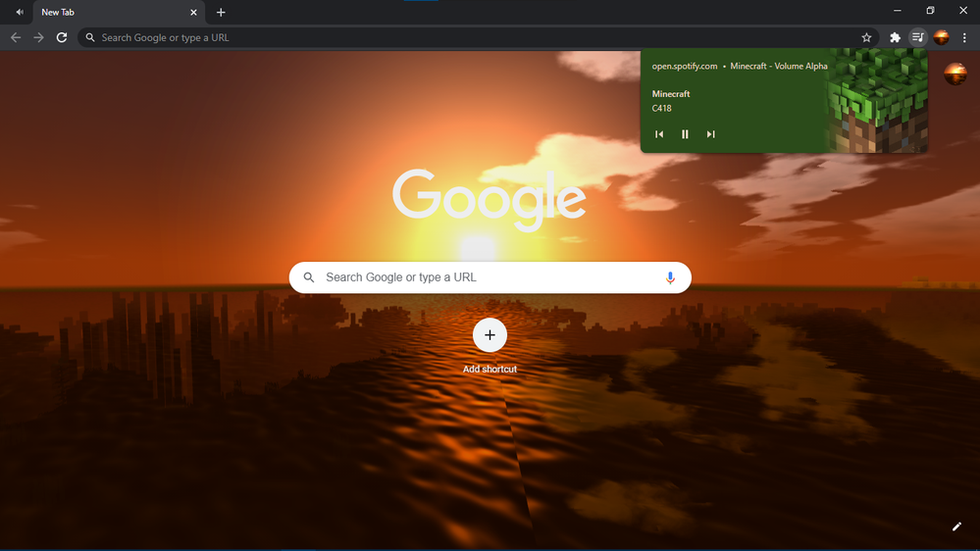Click the magnifier icon in Google search box

tap(309, 277)
